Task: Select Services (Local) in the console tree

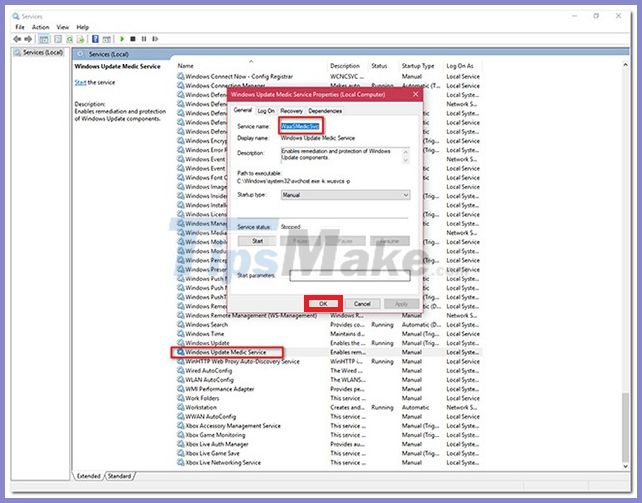Action: coord(39,52)
